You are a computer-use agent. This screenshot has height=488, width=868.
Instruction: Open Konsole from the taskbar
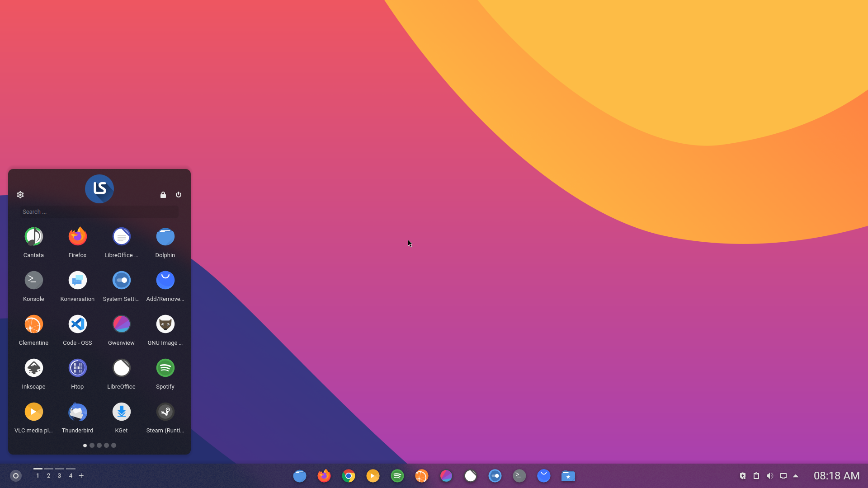tap(519, 476)
